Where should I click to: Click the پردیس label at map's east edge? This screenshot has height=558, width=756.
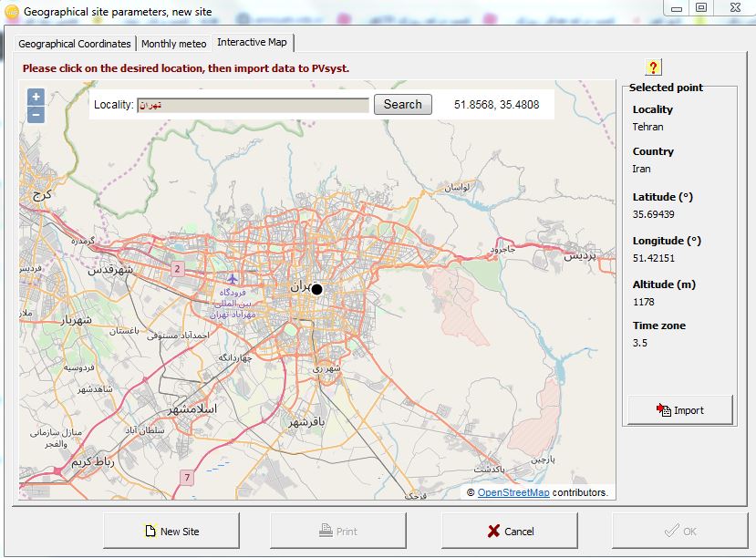click(x=580, y=255)
